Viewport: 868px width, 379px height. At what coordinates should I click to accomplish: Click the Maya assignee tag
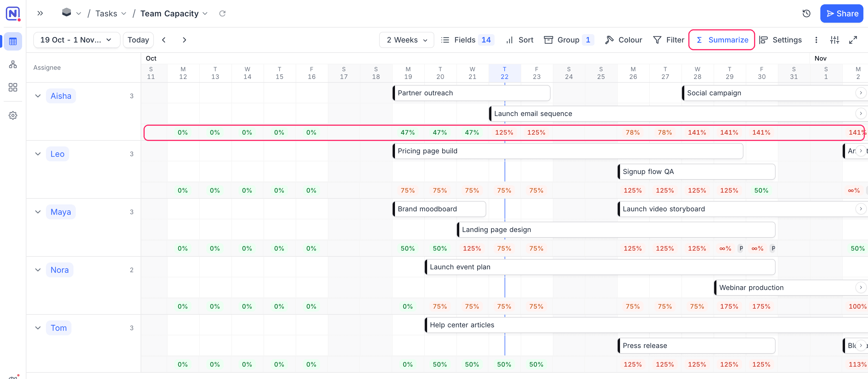61,212
